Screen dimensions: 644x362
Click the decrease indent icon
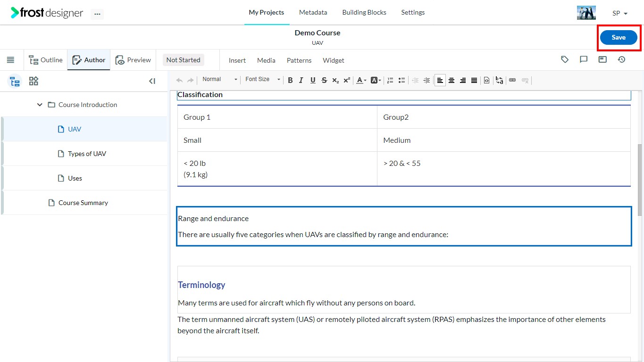(x=415, y=80)
